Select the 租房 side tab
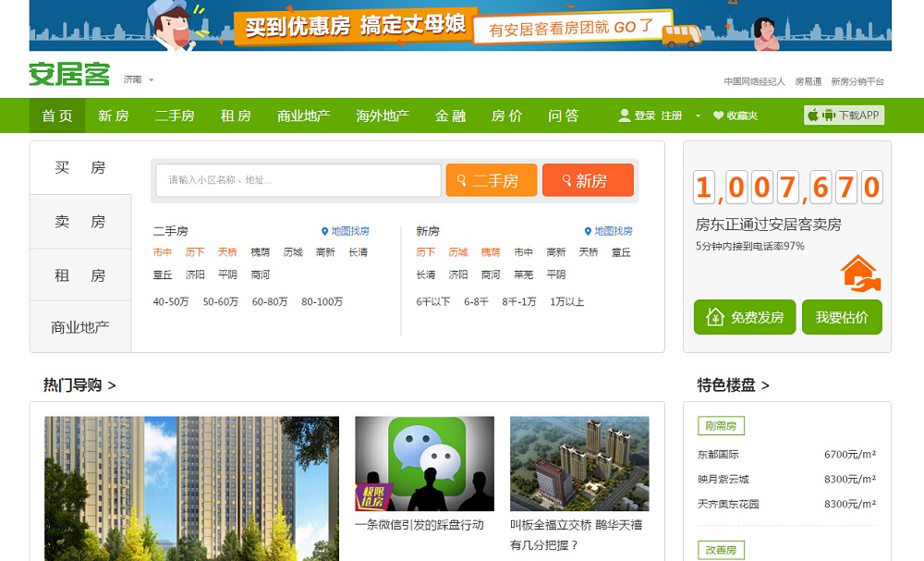 coord(80,275)
